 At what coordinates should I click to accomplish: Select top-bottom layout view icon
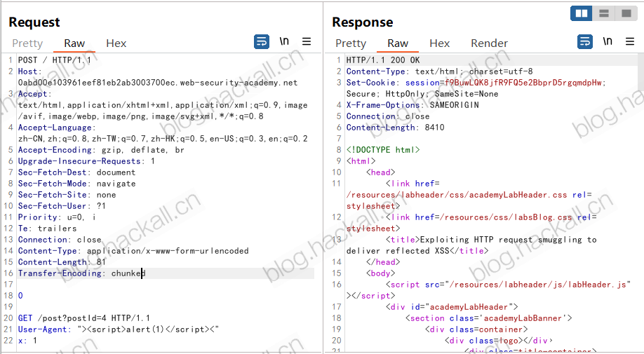coord(604,13)
